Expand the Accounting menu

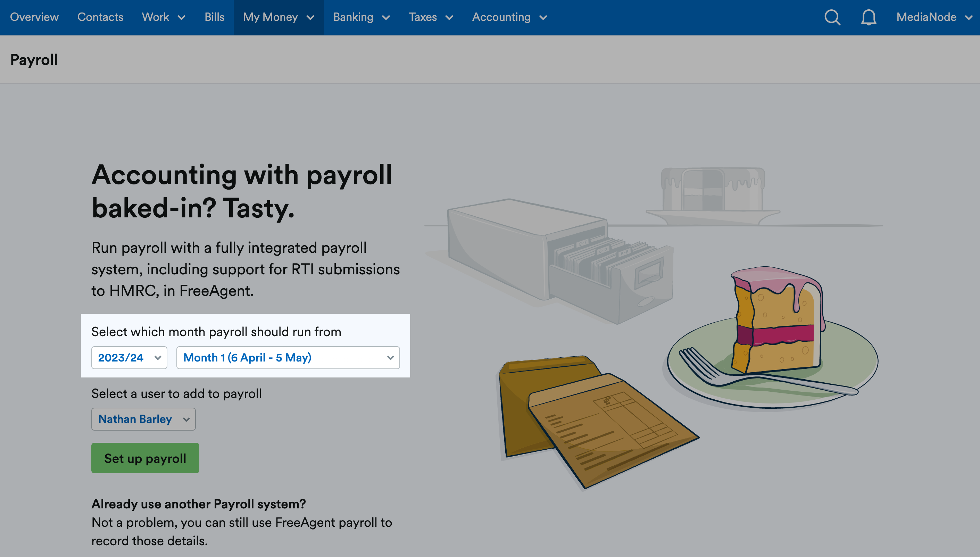pos(509,17)
